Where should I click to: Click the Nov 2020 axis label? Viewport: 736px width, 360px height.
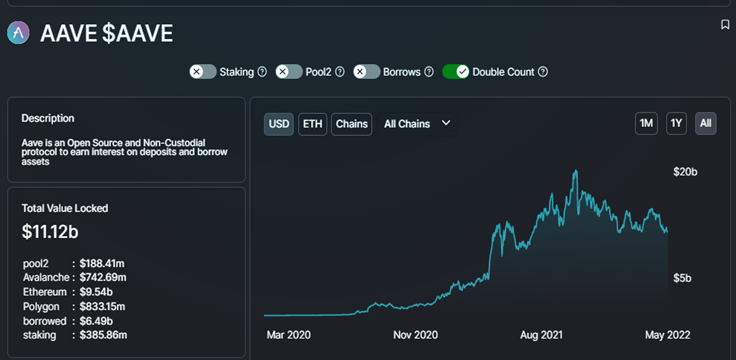tap(415, 335)
